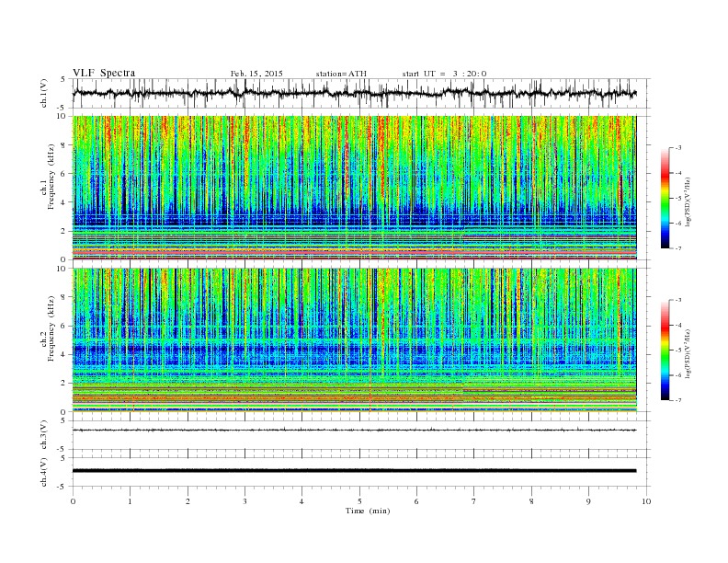
Task: Click the ch.2 spectrogram '6' kHz tick label
Action: pyautogui.click(x=64, y=326)
